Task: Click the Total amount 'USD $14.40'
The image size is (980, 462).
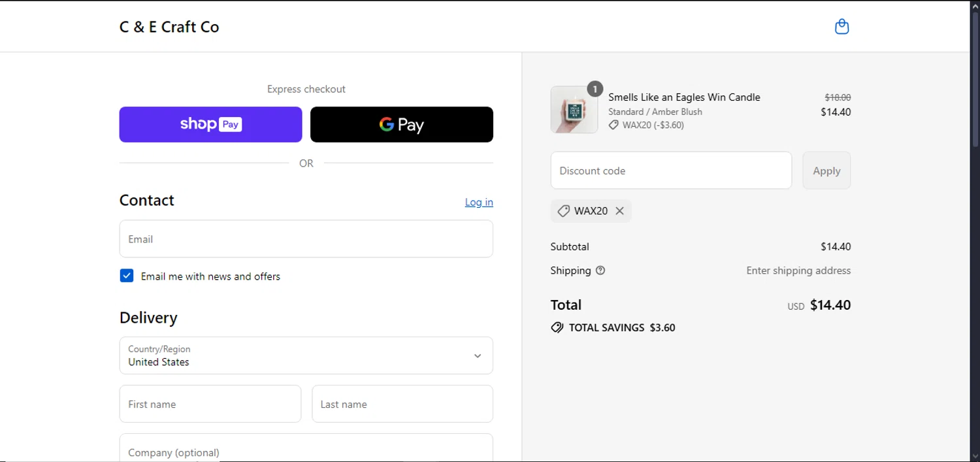Action: (819, 305)
